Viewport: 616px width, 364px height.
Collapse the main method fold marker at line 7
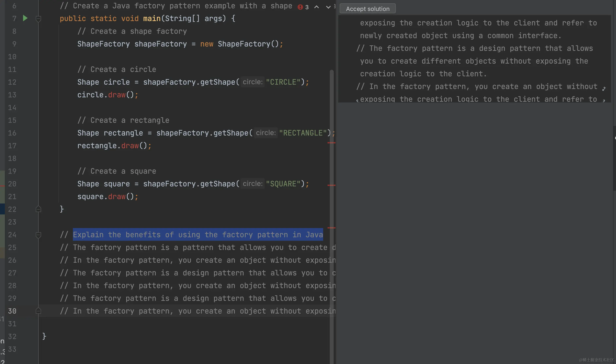[38, 19]
